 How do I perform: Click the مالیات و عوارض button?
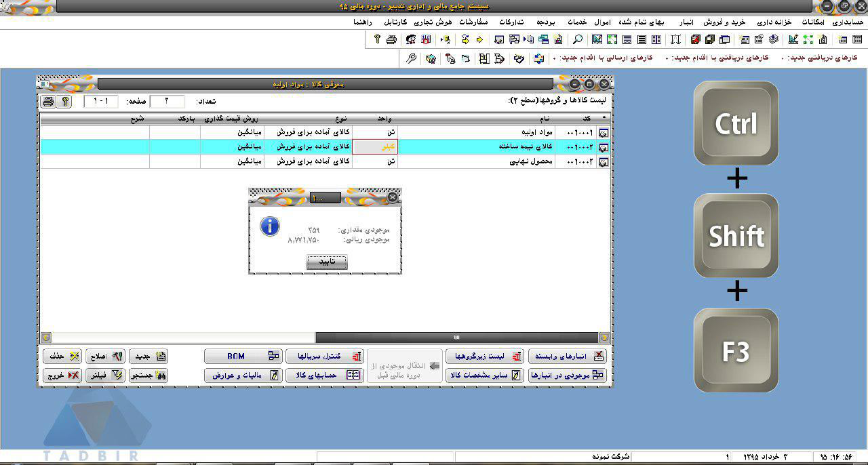(243, 375)
